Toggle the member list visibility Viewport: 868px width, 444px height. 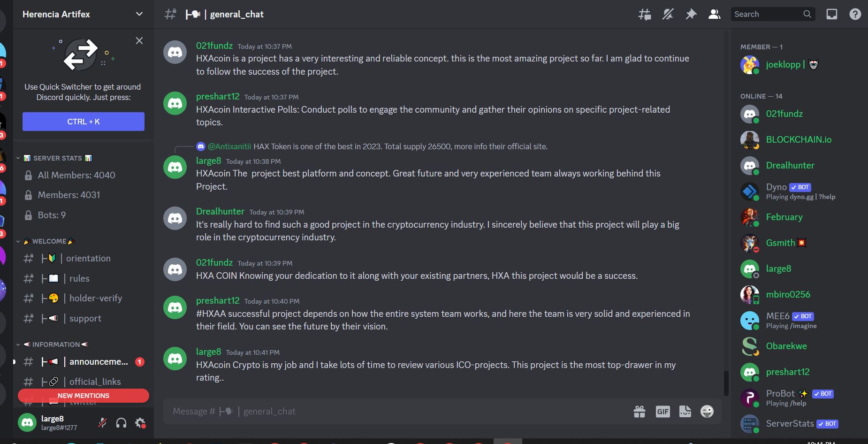714,15
